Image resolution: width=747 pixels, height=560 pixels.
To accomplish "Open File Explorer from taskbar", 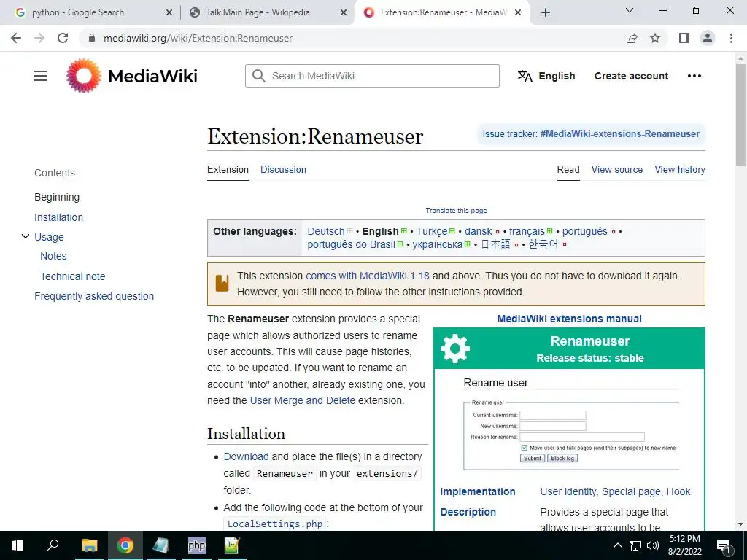I will [89, 545].
